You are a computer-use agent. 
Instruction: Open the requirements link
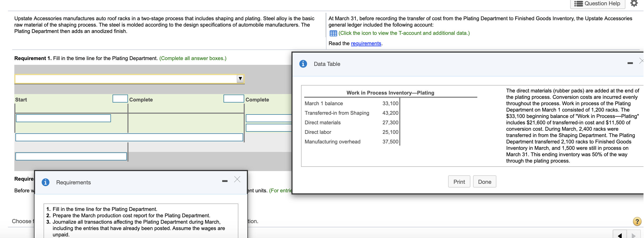[x=366, y=43]
